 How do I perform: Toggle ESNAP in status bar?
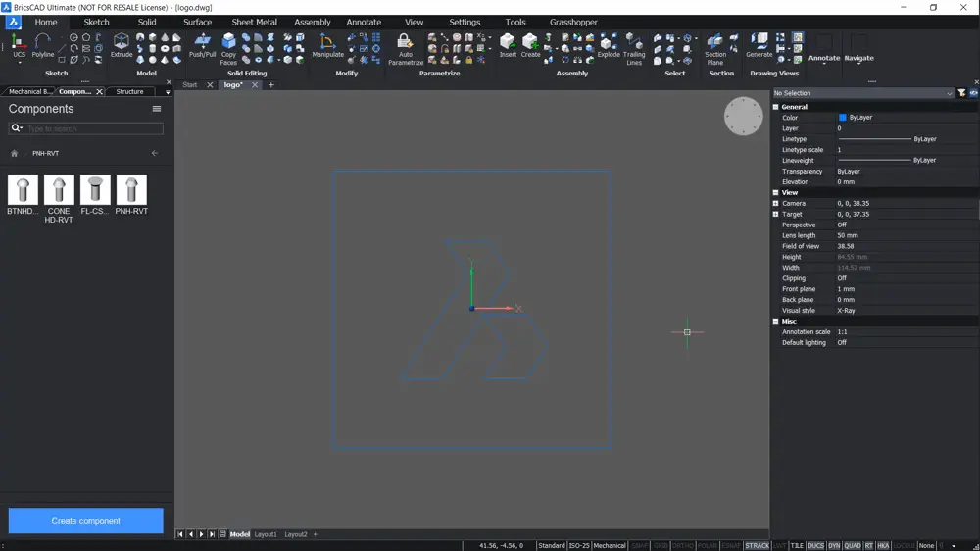pos(731,546)
